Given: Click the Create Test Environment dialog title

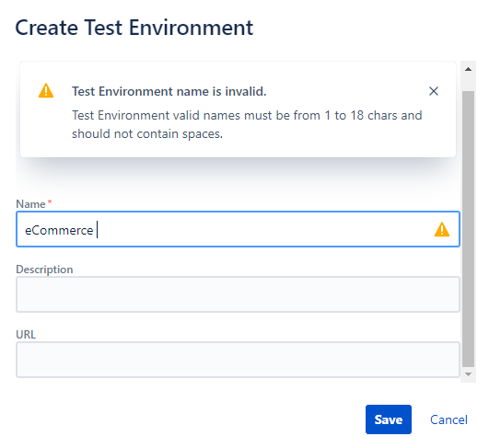Looking at the screenshot, I should tap(134, 28).
